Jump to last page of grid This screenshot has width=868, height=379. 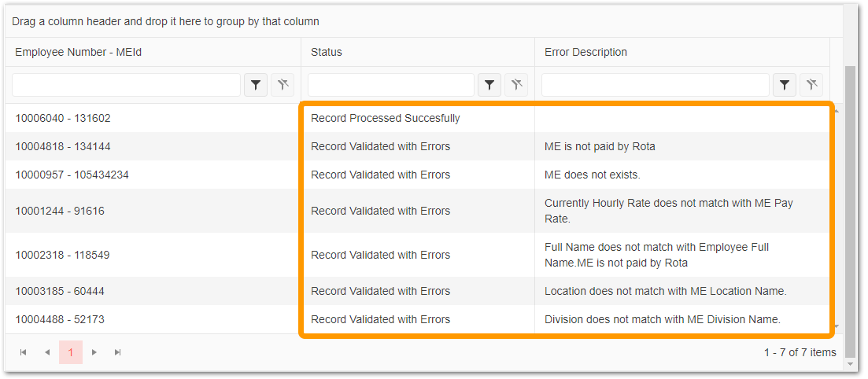tap(118, 352)
